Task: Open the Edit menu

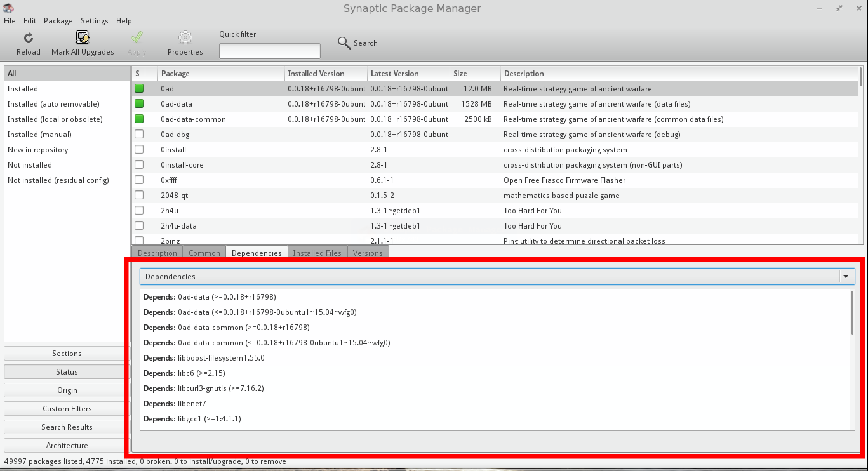Action: [30, 21]
